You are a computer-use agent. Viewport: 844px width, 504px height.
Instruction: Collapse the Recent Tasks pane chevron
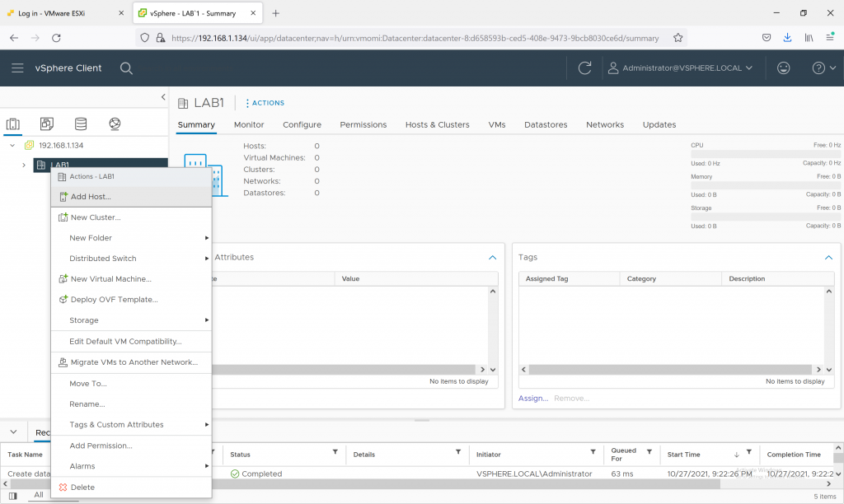coord(13,432)
